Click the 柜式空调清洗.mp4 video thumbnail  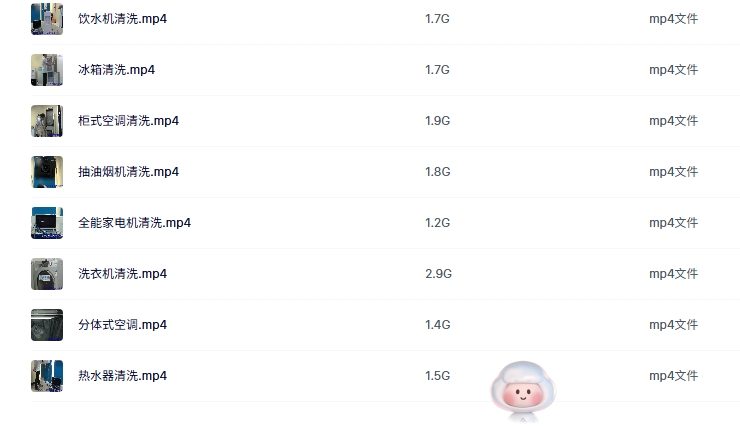(47, 121)
